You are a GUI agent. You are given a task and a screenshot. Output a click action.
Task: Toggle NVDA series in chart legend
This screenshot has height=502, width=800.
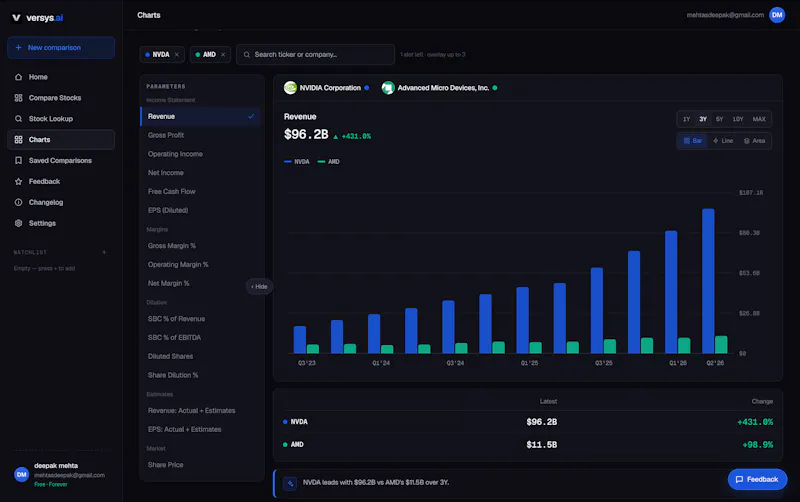pos(297,162)
